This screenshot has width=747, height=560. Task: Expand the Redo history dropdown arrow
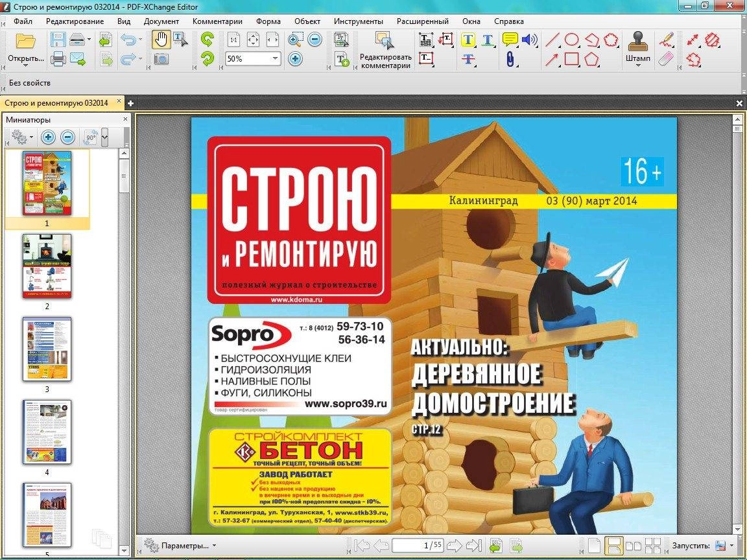[x=141, y=59]
